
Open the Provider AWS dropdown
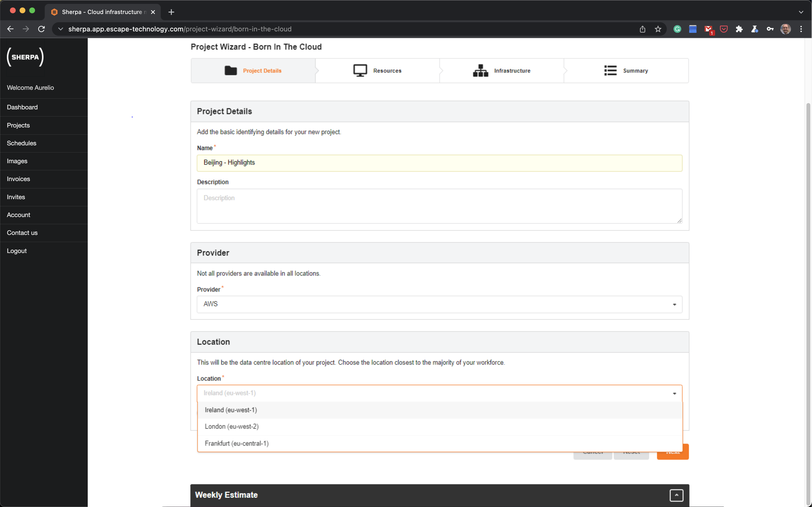[439, 304]
